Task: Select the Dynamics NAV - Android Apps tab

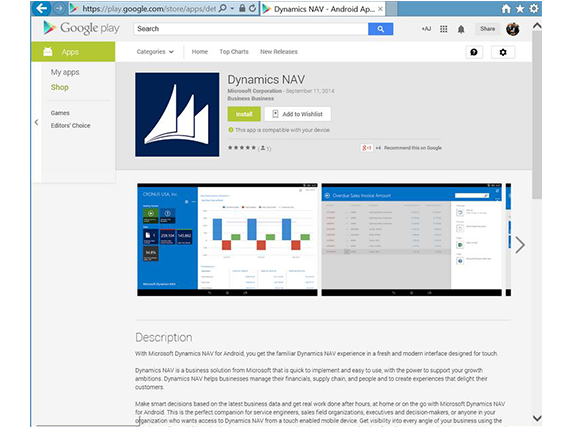Action: [322, 9]
